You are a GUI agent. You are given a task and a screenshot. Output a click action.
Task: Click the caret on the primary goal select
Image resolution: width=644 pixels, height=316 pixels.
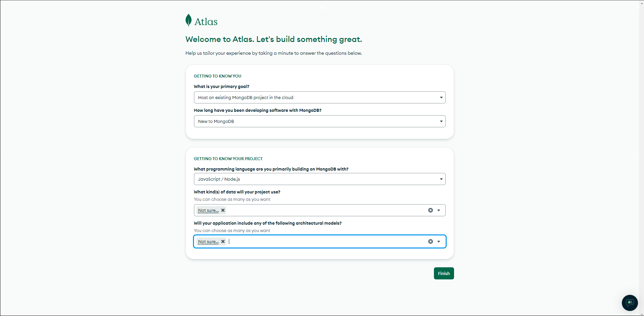[441, 97]
